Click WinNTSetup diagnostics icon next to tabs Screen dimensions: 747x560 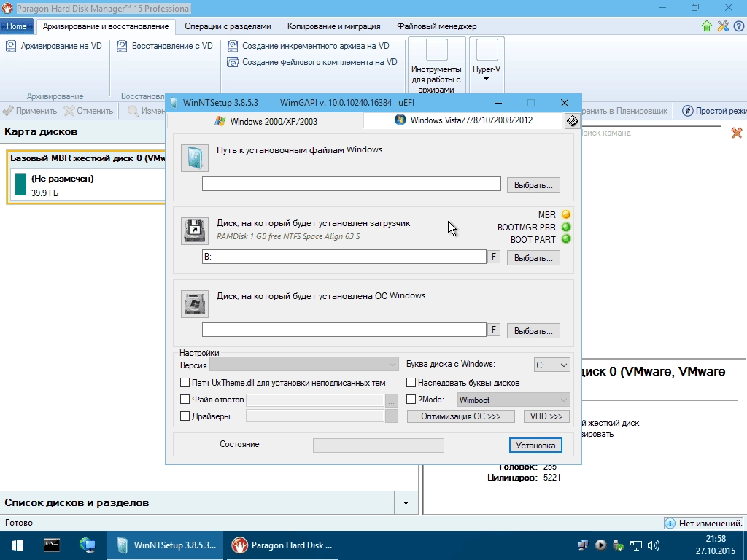coord(572,121)
